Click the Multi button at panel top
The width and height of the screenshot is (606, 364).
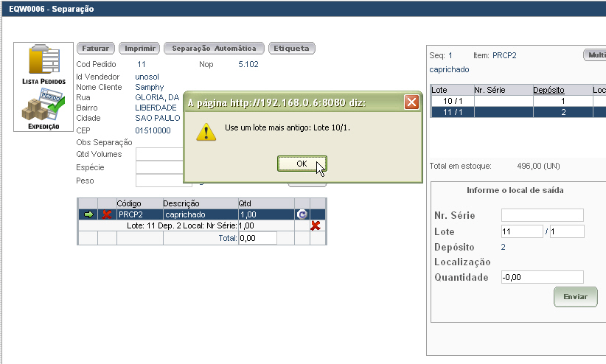[x=595, y=55]
